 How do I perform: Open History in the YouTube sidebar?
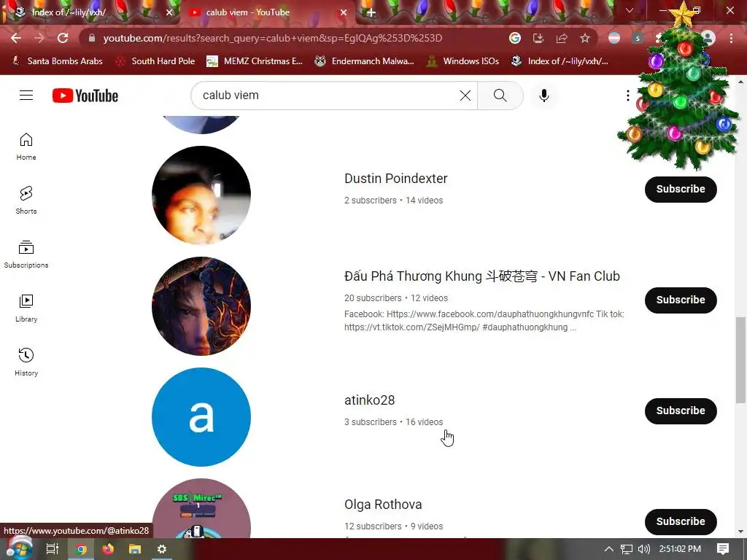(26, 362)
